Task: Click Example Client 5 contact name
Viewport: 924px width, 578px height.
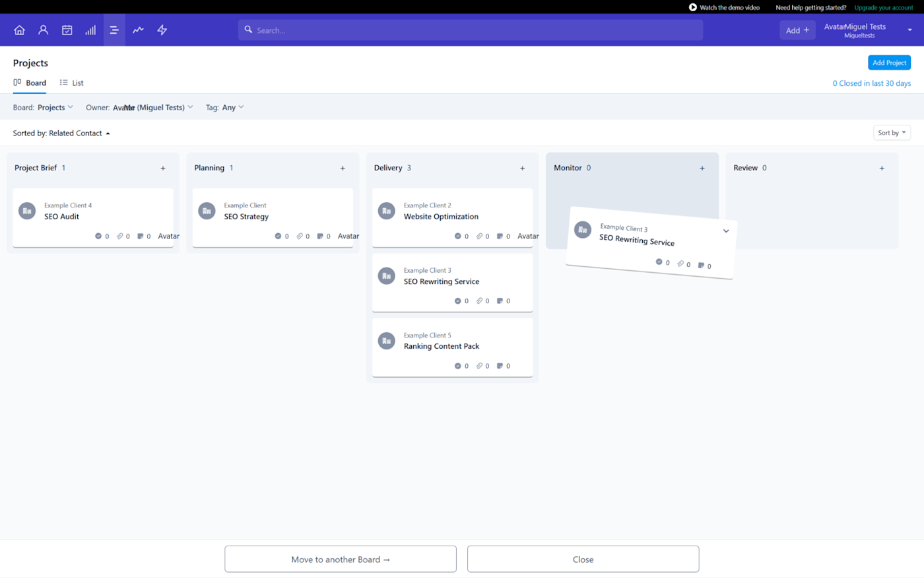Action: [x=428, y=336]
